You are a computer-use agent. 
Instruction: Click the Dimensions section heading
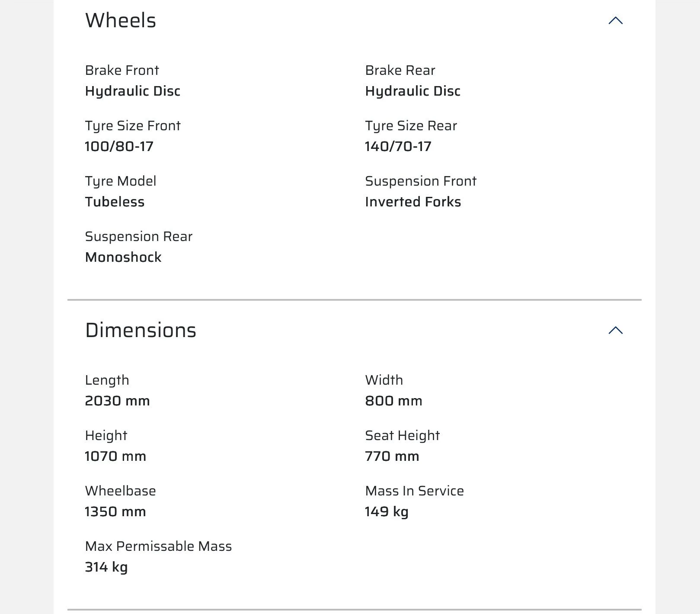(x=141, y=330)
